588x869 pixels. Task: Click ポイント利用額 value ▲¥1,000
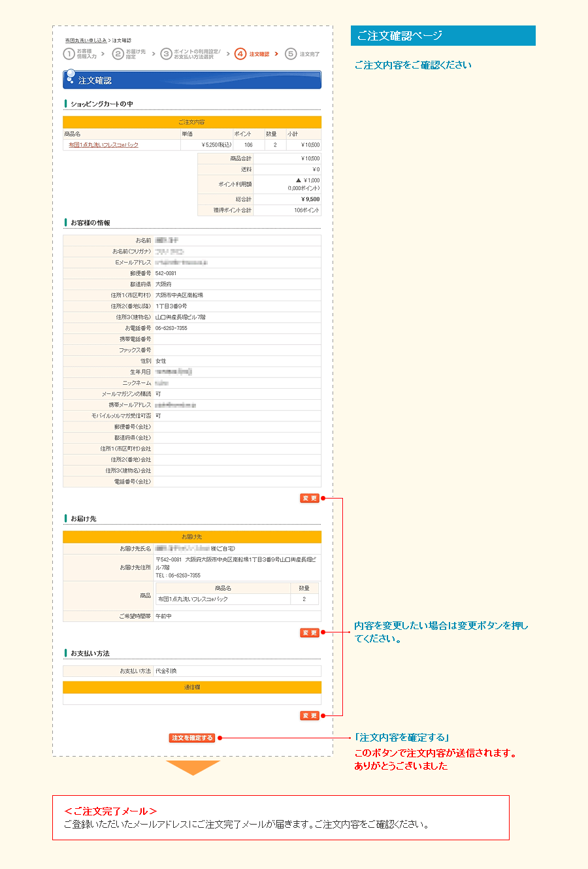point(307,180)
